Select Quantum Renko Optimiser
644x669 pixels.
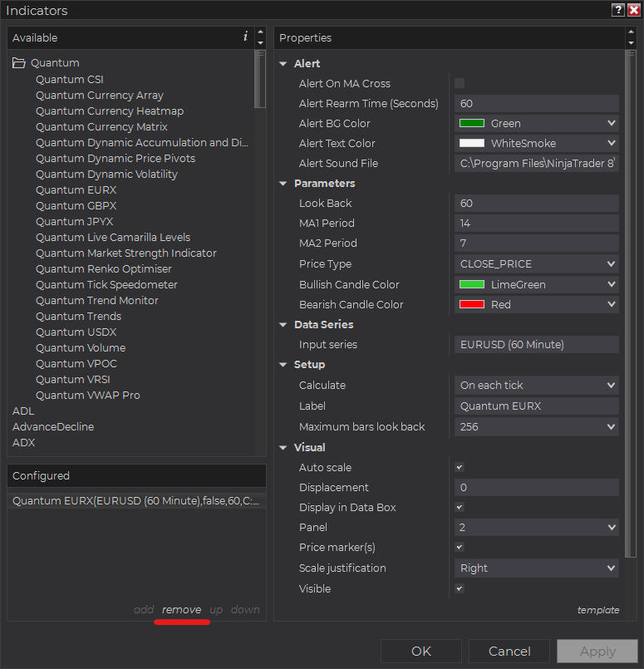(x=104, y=268)
